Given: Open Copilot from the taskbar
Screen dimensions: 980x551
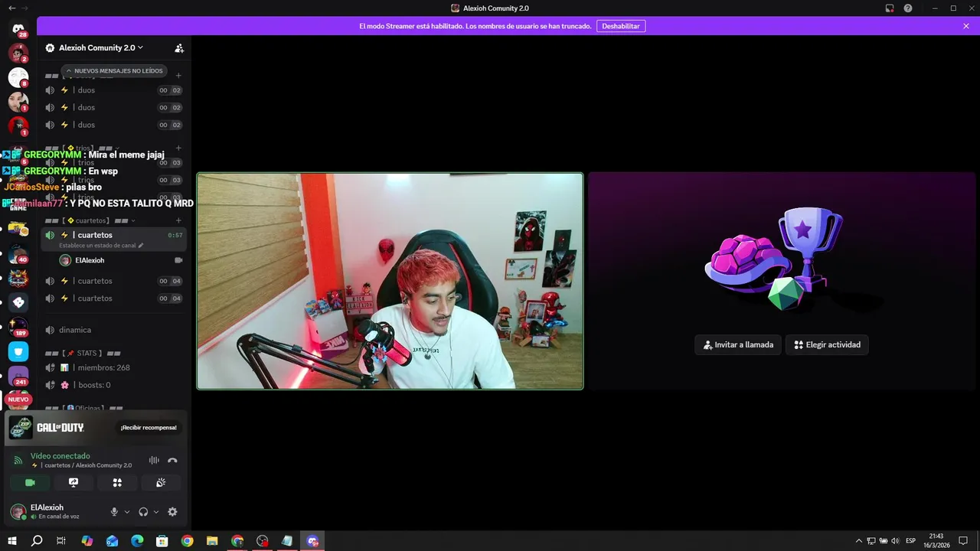Looking at the screenshot, I should coord(87,541).
